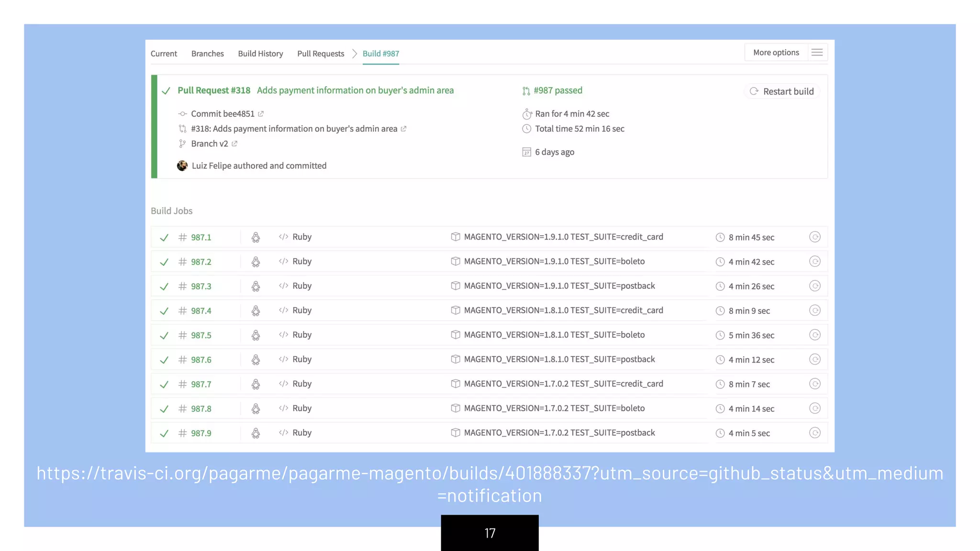Open Commit bee4851 link
The height and width of the screenshot is (551, 980).
coord(223,114)
